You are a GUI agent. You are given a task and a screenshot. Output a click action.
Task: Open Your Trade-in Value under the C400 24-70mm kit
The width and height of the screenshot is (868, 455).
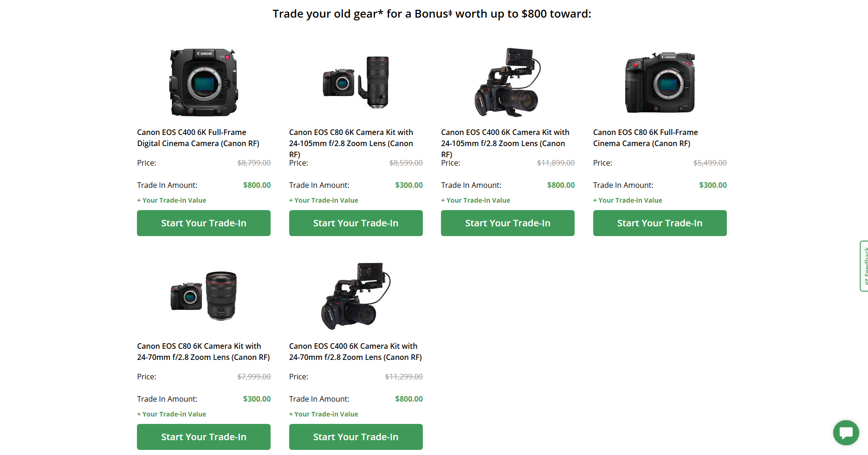[324, 414]
